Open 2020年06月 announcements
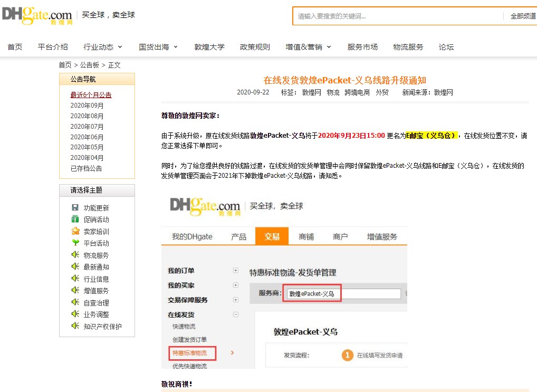537x392 pixels. pyautogui.click(x=87, y=137)
